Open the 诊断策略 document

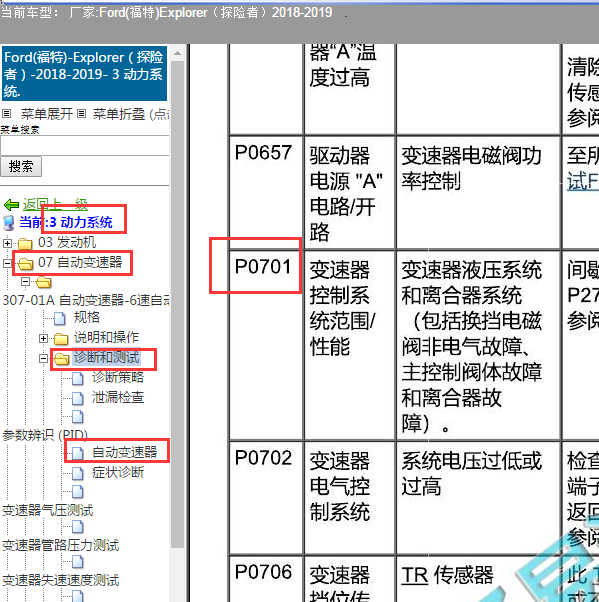coord(118,377)
